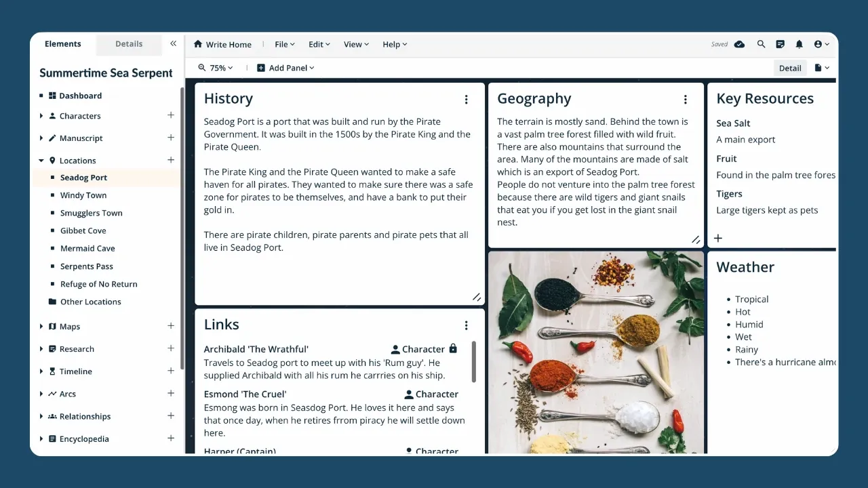Click the plus icon next to Characters
868x488 pixels.
point(171,115)
